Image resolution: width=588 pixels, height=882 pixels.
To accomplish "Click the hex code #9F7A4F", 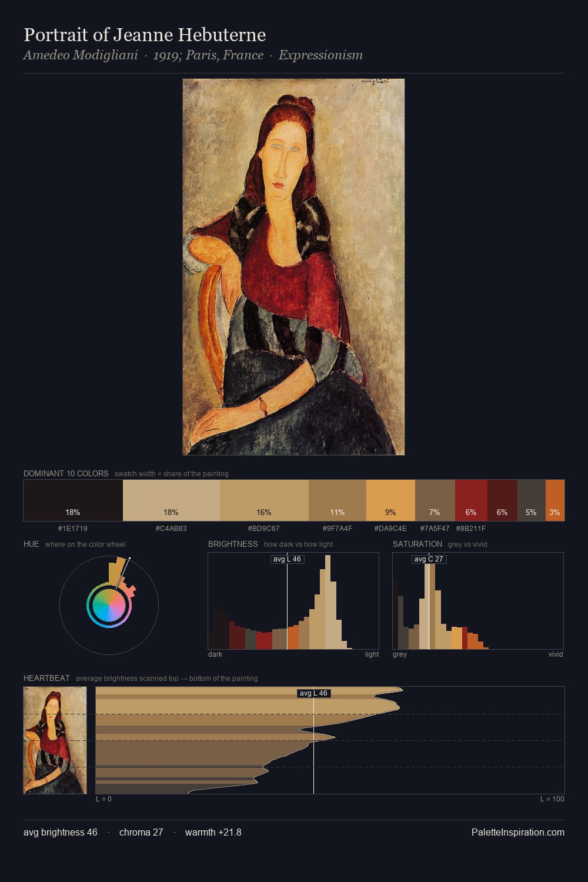I will [x=338, y=529].
